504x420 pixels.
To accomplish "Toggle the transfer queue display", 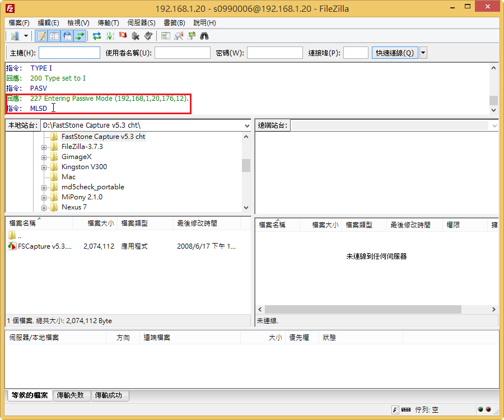I will click(80, 36).
